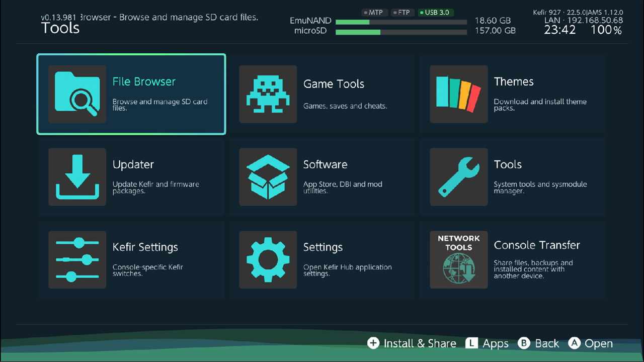
Task: Click the microSD storage usage bar
Action: pos(401,32)
